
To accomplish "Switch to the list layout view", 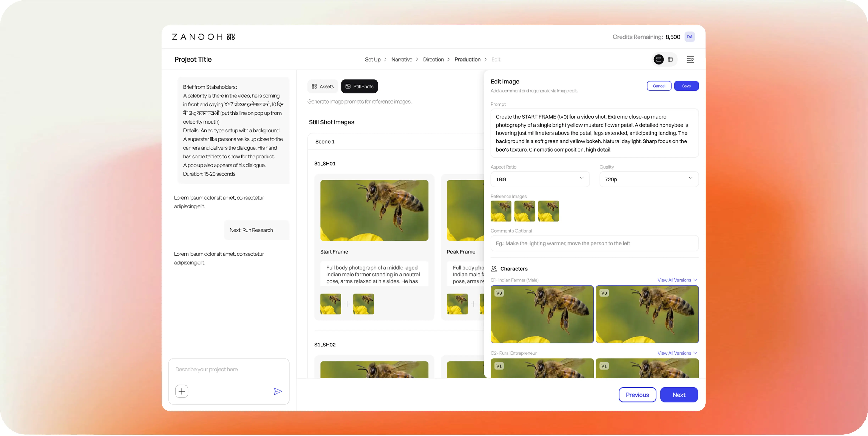I will pyautogui.click(x=658, y=60).
